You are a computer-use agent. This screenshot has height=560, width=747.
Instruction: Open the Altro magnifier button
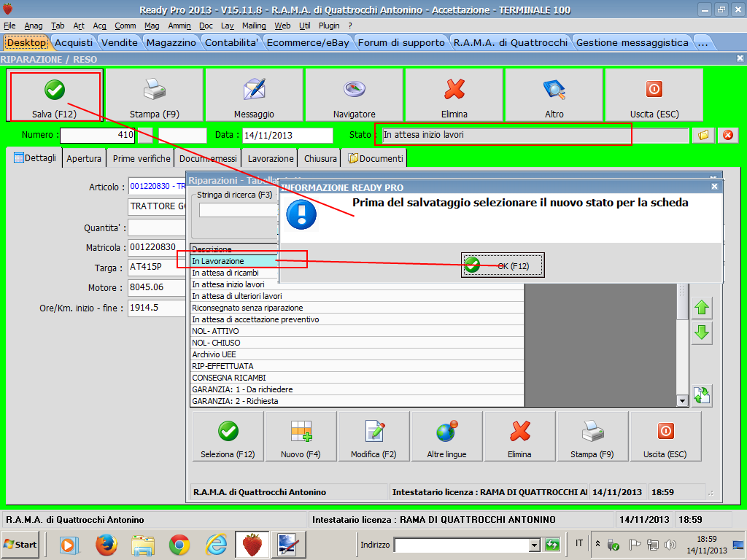click(554, 96)
